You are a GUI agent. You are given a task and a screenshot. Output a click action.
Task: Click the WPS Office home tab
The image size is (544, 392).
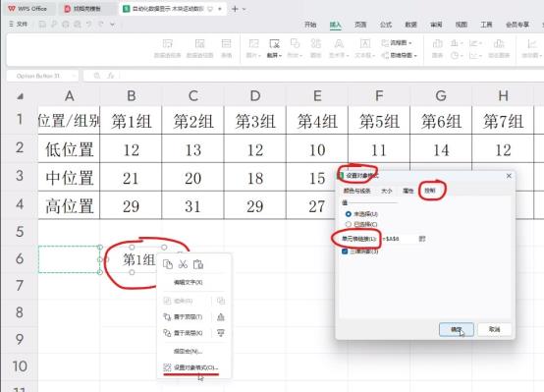point(27,8)
